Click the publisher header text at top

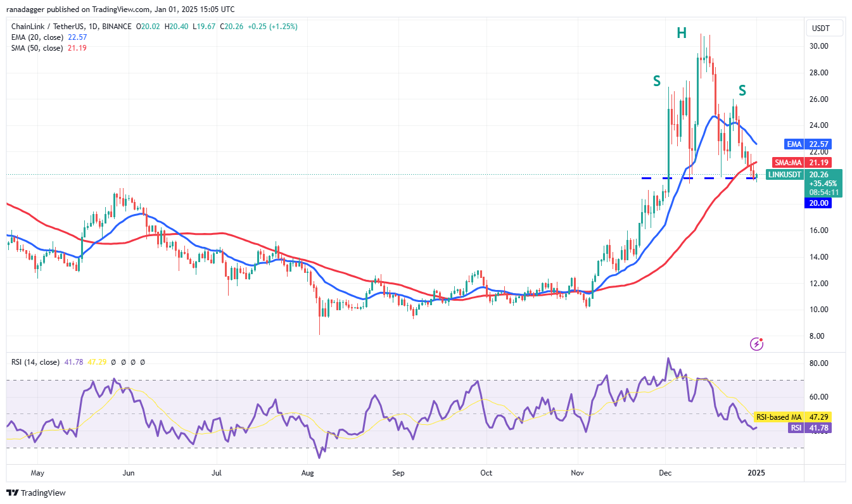tap(120, 9)
